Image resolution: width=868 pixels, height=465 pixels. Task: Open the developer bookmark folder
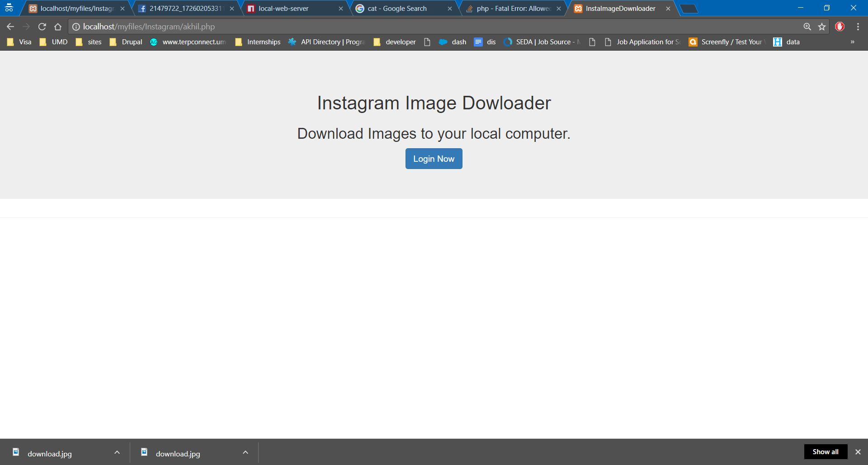395,42
